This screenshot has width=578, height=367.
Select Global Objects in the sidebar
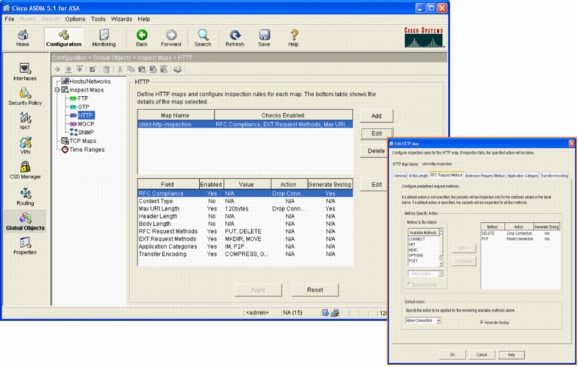click(25, 221)
